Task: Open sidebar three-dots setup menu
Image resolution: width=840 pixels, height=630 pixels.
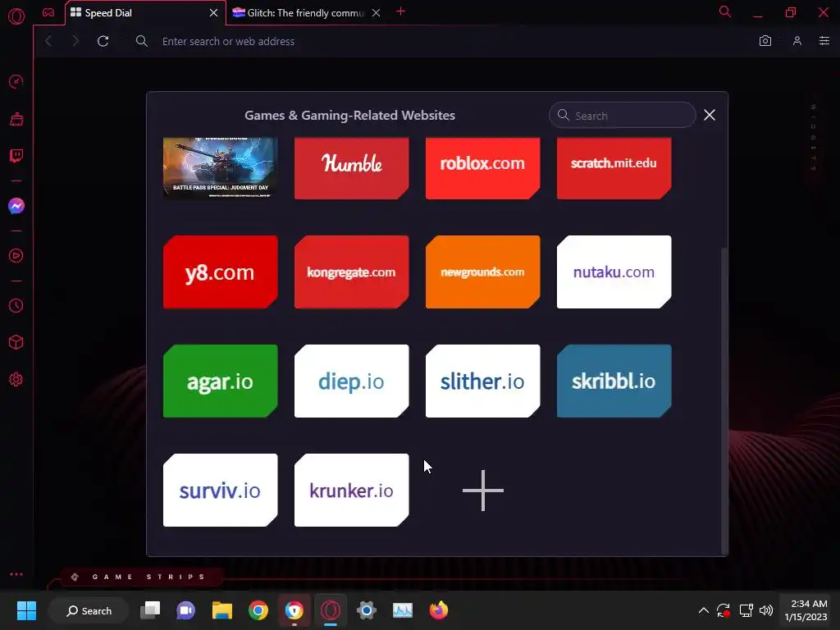Action: 16,573
